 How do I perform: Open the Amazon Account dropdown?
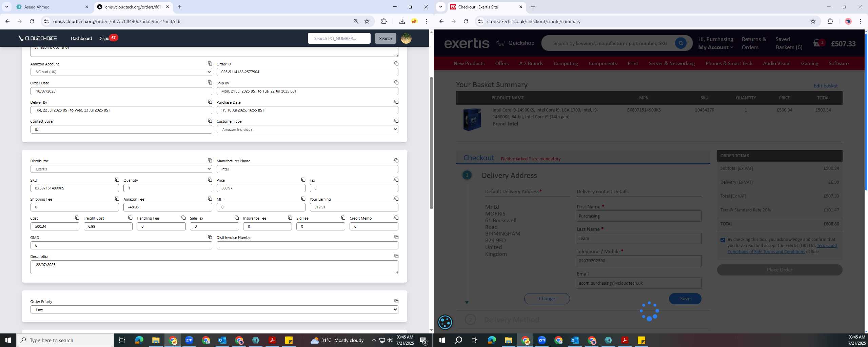click(121, 72)
